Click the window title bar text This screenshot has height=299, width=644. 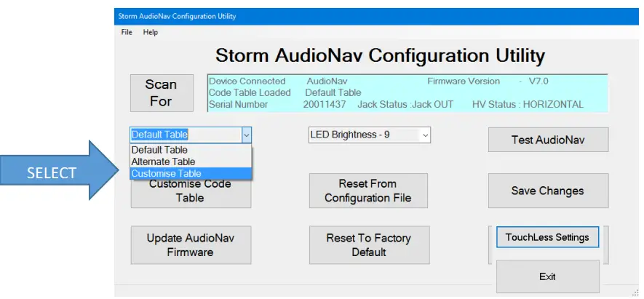click(x=177, y=17)
